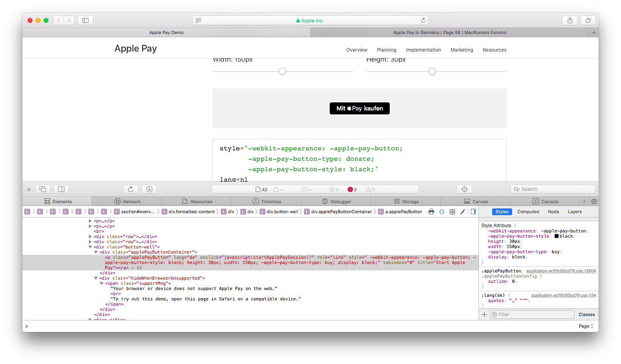Image resolution: width=621 pixels, height=364 pixels.
Task: Expand the second div class row node
Action: [90, 242]
